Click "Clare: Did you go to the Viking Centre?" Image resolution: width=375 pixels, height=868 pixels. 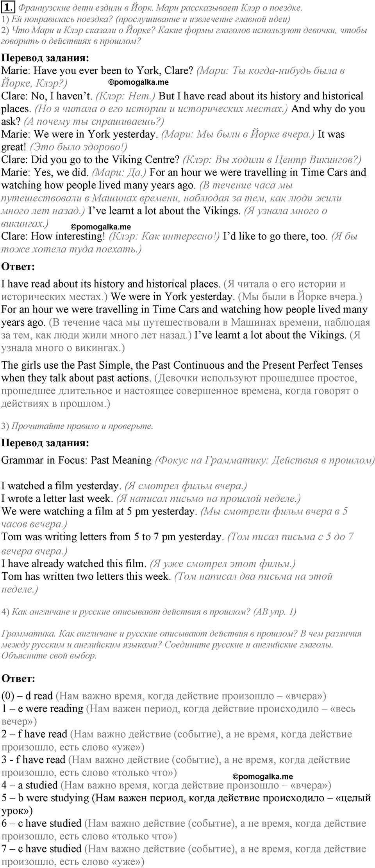(90, 160)
